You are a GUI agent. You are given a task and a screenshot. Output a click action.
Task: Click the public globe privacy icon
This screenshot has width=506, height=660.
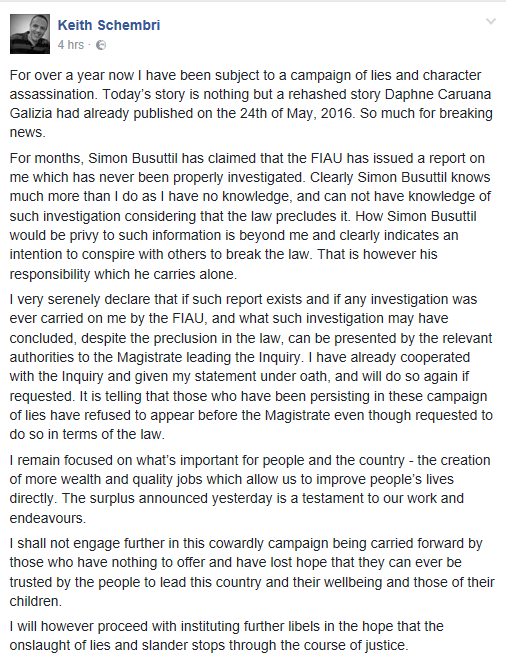(101, 45)
